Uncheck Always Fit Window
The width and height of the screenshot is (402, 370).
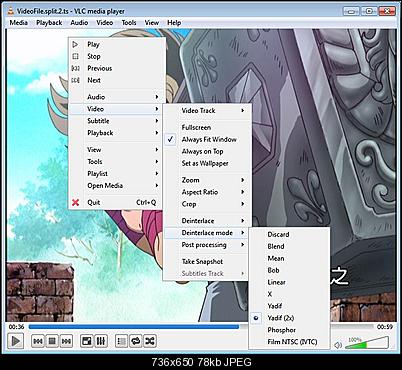coord(206,139)
